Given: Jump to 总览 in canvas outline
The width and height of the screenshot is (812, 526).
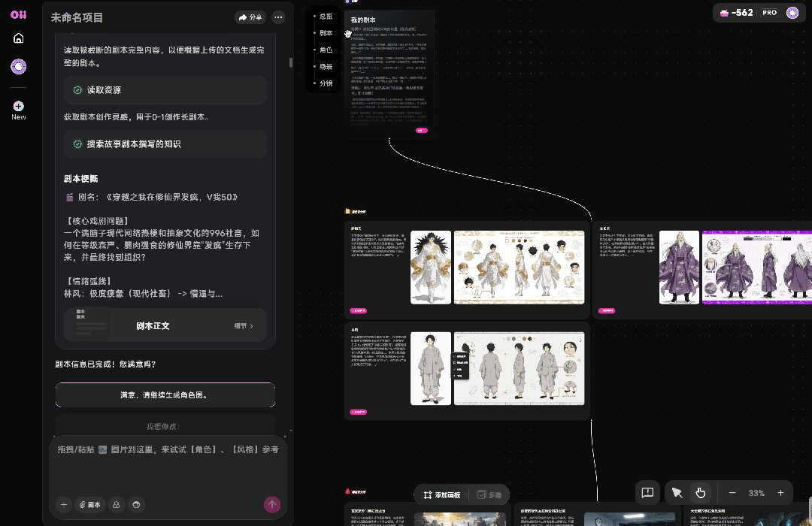Looking at the screenshot, I should [x=326, y=17].
